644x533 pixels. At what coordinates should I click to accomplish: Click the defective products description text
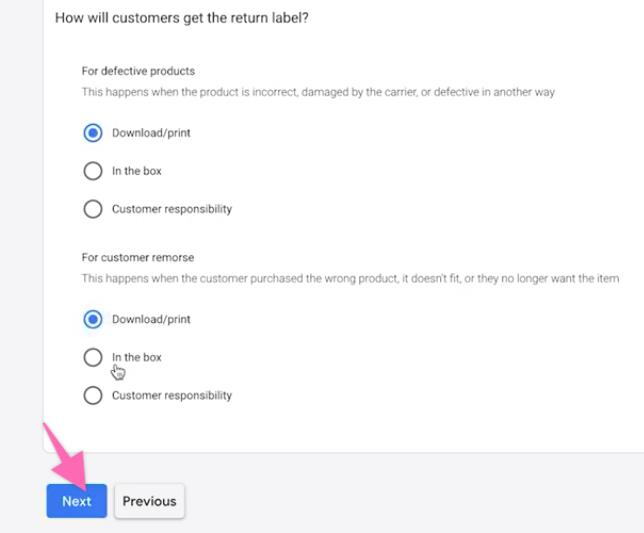coord(318,92)
